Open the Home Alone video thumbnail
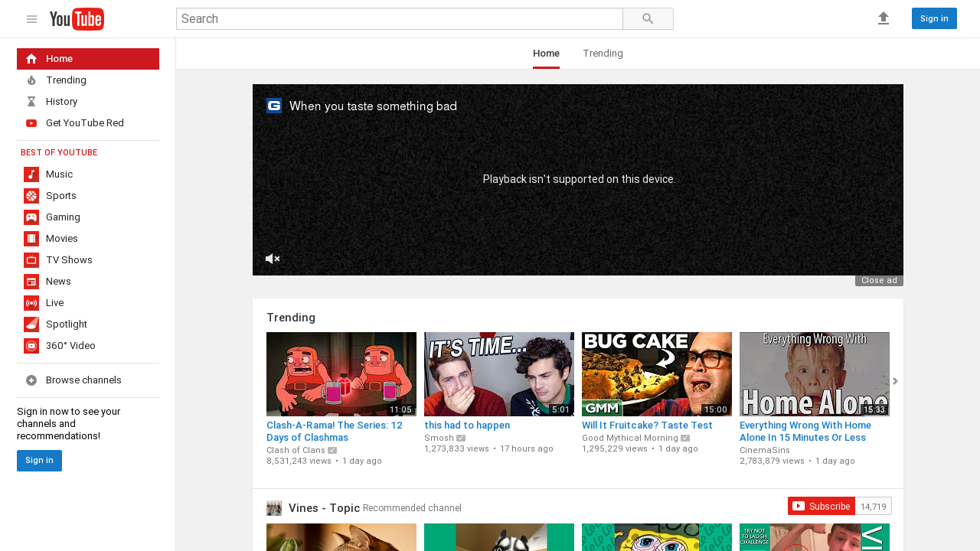Screen dimensions: 980x551 [815, 374]
